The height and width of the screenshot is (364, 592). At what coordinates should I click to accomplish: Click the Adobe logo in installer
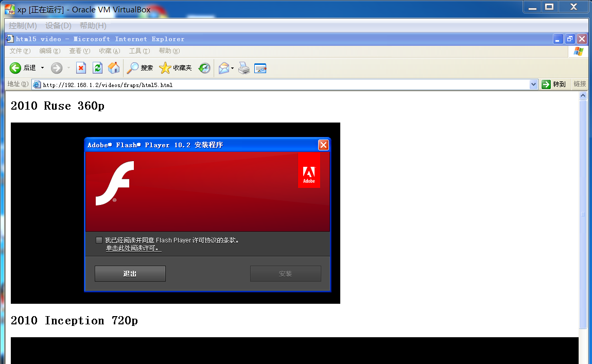coord(309,170)
